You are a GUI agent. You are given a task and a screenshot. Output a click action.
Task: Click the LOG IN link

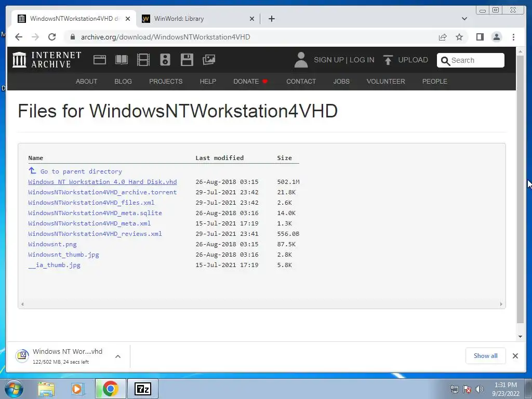[362, 60]
